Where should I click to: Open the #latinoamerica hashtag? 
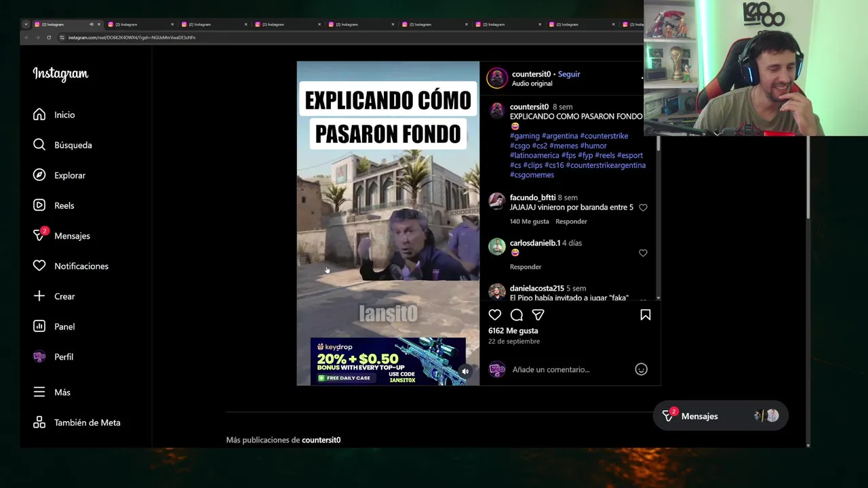coord(534,155)
